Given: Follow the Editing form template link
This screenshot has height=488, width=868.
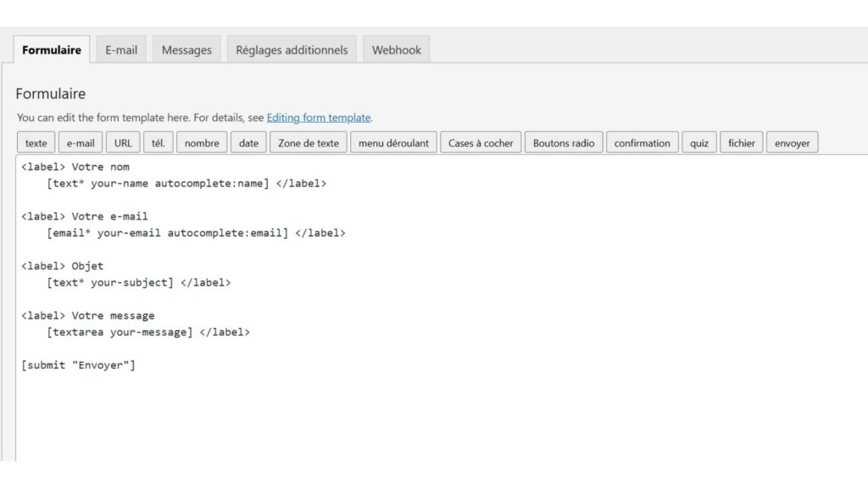Looking at the screenshot, I should (319, 118).
